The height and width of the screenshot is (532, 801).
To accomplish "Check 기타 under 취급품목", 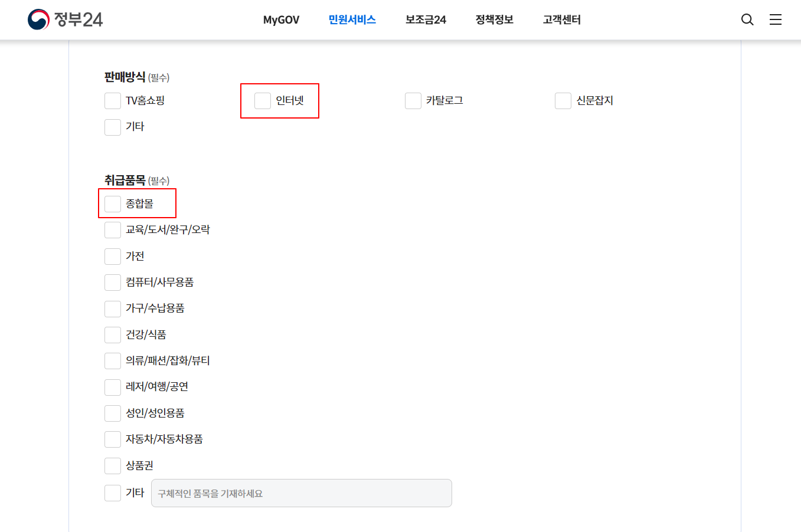I will tap(113, 493).
